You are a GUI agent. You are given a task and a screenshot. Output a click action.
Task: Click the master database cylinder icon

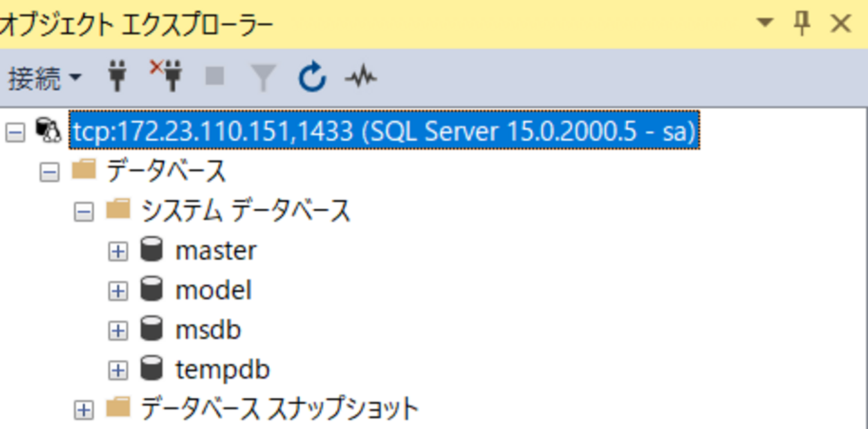[152, 250]
